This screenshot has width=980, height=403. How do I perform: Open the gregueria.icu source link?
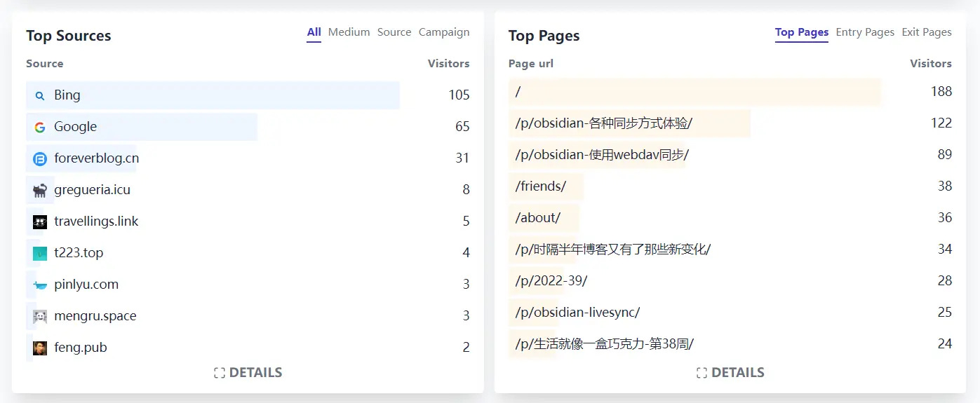(x=92, y=190)
